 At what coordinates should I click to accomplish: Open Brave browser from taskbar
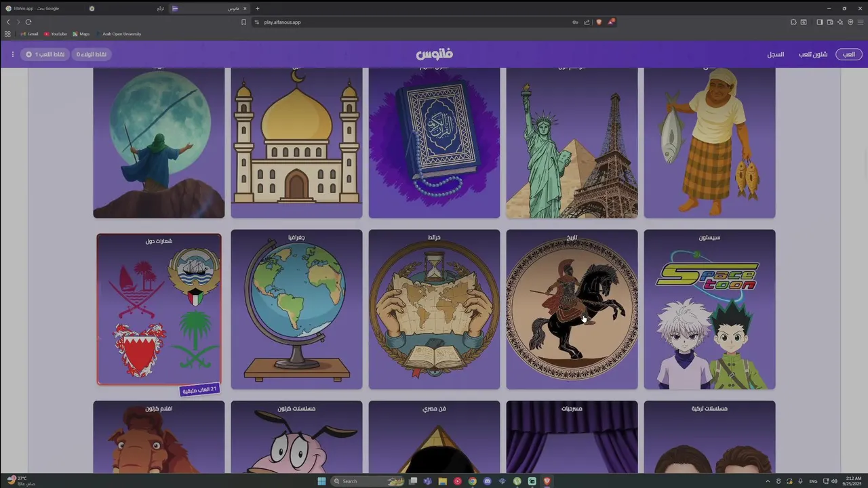point(547,481)
